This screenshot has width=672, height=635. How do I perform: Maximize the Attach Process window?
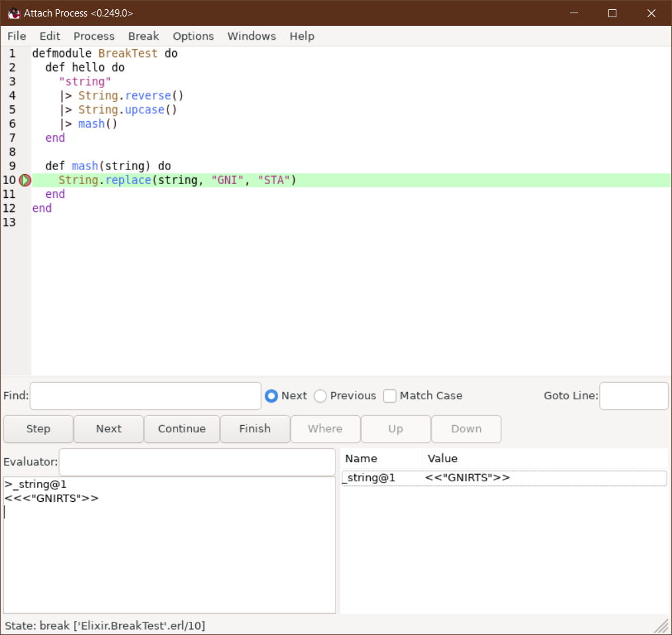[x=612, y=13]
